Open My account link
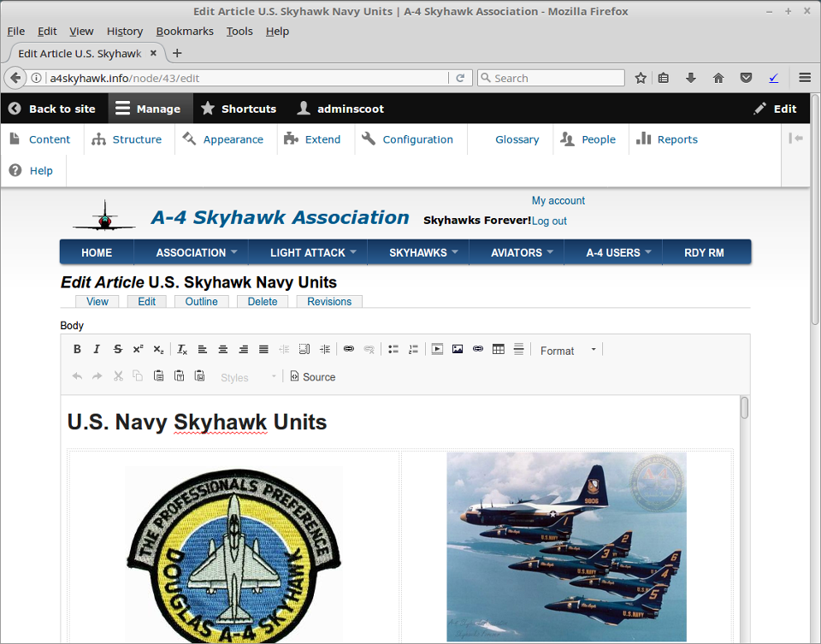 (x=558, y=200)
